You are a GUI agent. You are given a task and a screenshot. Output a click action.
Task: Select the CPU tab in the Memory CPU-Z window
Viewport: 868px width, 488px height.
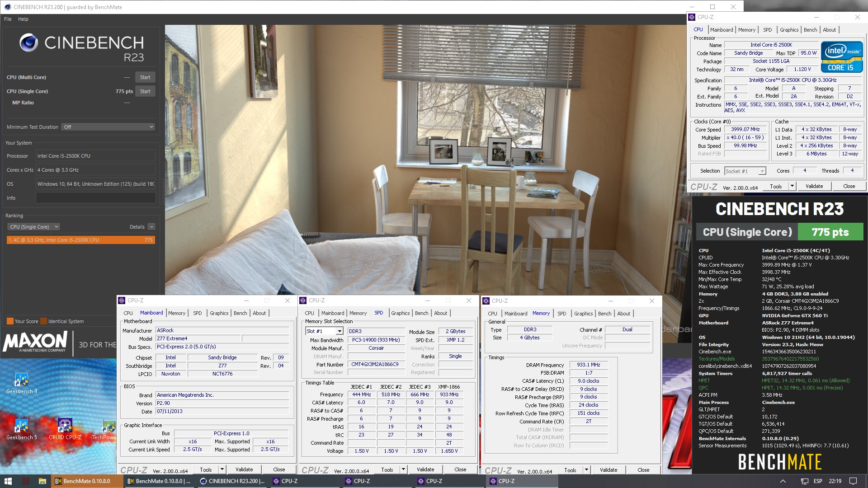(x=492, y=314)
